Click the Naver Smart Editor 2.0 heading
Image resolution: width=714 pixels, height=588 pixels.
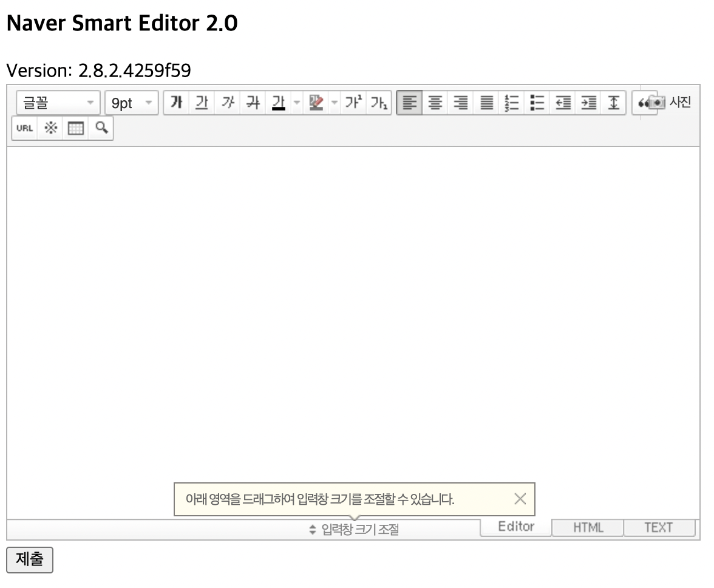point(122,23)
